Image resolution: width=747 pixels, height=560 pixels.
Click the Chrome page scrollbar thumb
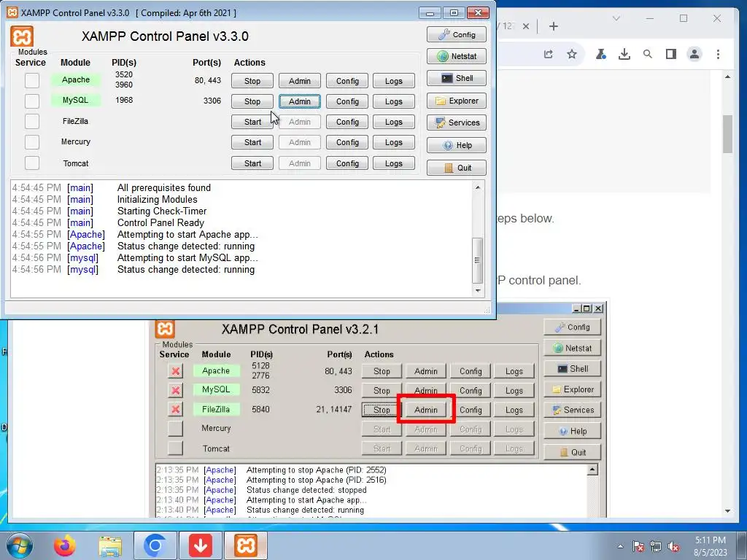click(x=727, y=134)
